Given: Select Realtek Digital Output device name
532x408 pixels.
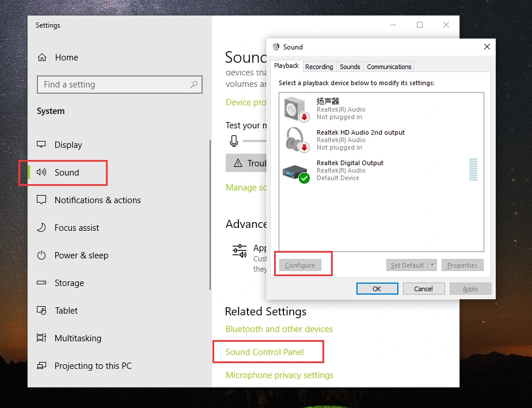Looking at the screenshot, I should click(x=350, y=163).
